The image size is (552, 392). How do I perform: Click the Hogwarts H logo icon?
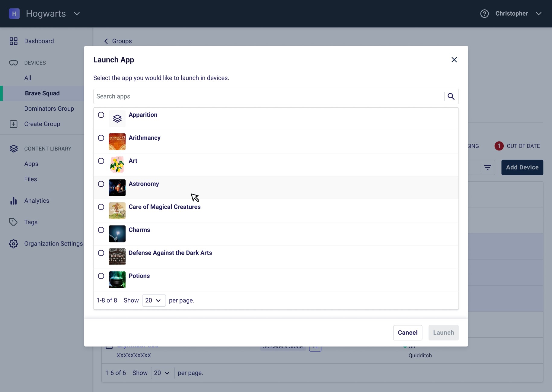pos(14,14)
